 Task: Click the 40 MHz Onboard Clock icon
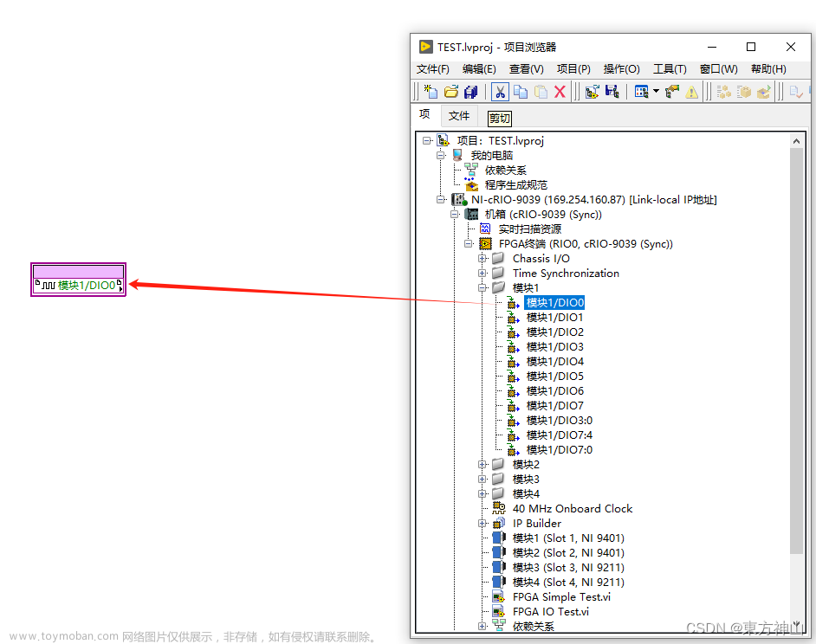point(499,508)
